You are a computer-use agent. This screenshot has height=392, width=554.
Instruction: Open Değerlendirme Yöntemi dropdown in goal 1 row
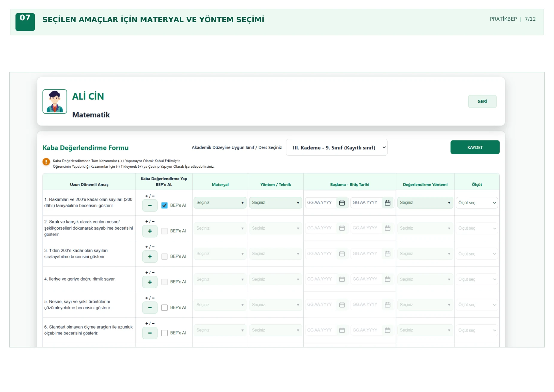(425, 203)
